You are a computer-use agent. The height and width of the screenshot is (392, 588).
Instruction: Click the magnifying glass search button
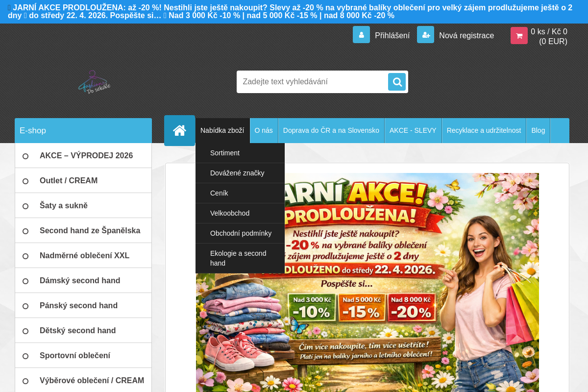pos(397,82)
